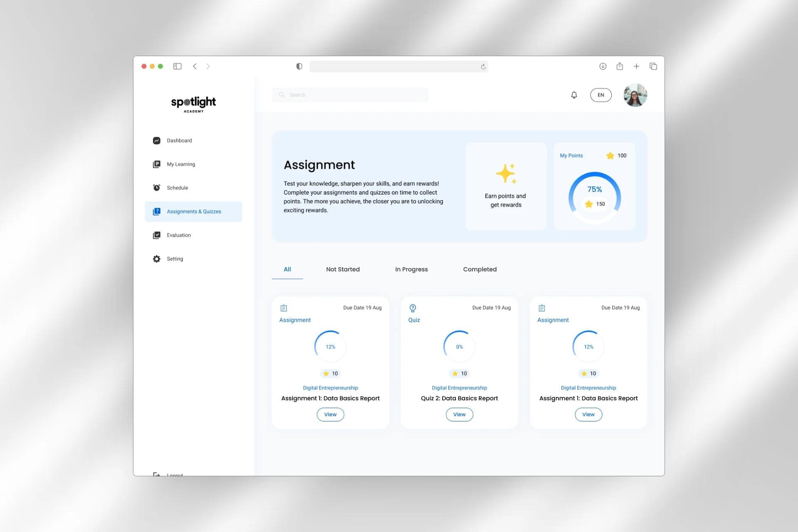This screenshot has width=798, height=532.
Task: View Quiz 2: Data Basics Report
Action: pyautogui.click(x=459, y=414)
